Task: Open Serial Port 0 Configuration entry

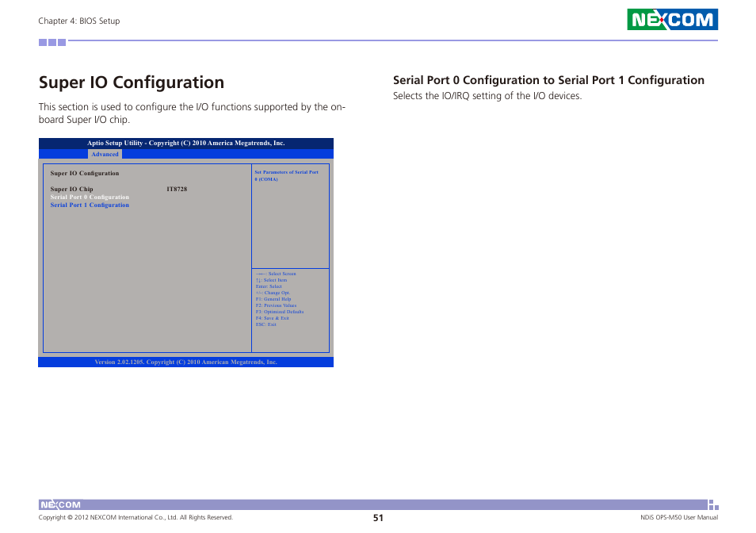Action: tap(90, 197)
